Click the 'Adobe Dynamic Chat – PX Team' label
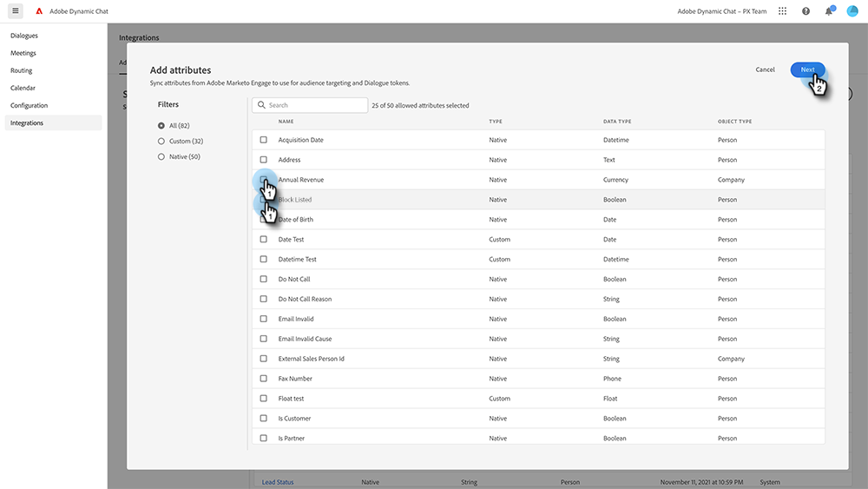This screenshot has width=868, height=489. coord(722,11)
